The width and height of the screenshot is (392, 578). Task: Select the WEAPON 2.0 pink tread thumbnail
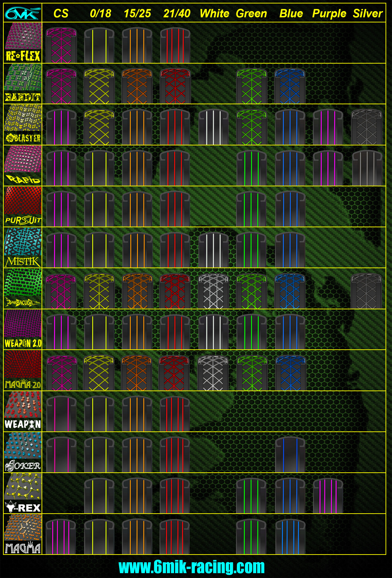22,323
